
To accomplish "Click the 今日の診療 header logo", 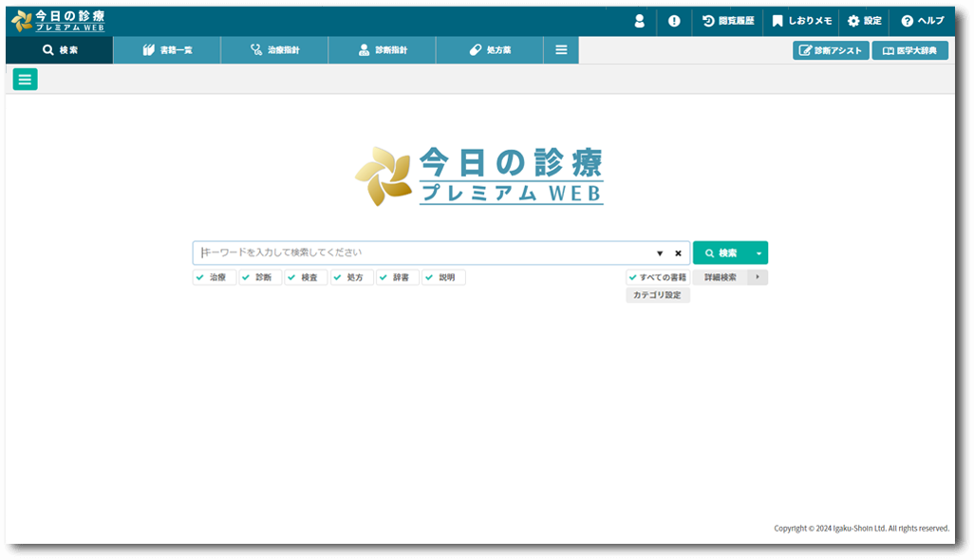I will (59, 21).
